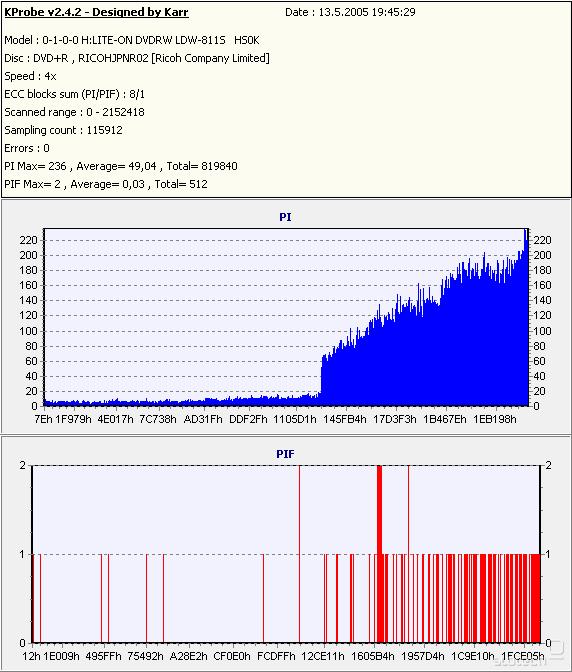Click the Scanned range value line
572x672 pixels.
75,112
